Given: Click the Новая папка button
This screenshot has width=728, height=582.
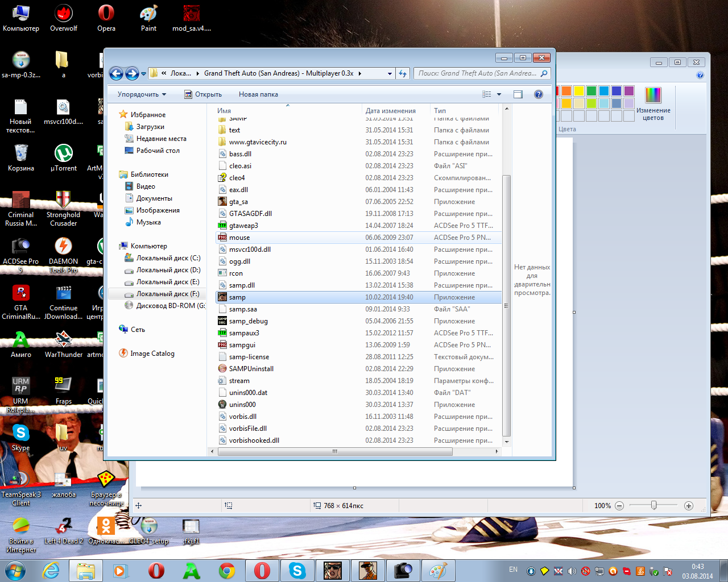Looking at the screenshot, I should 258,94.
